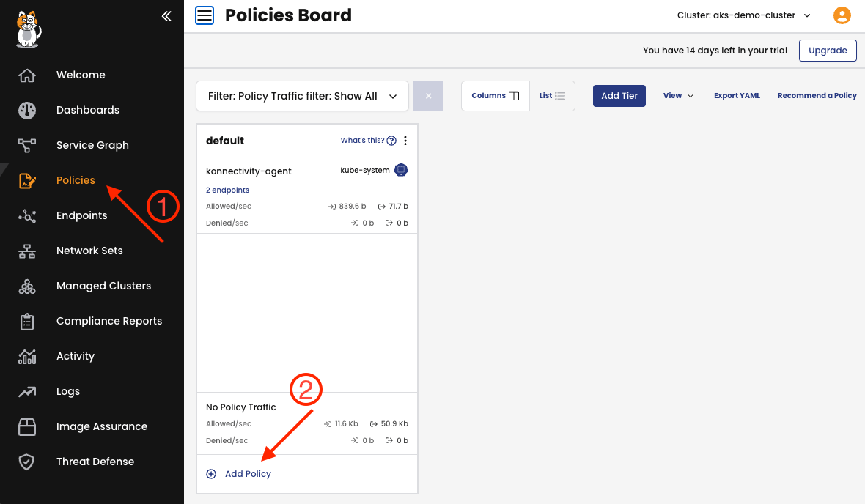
Task: Open Service Graph
Action: click(92, 146)
